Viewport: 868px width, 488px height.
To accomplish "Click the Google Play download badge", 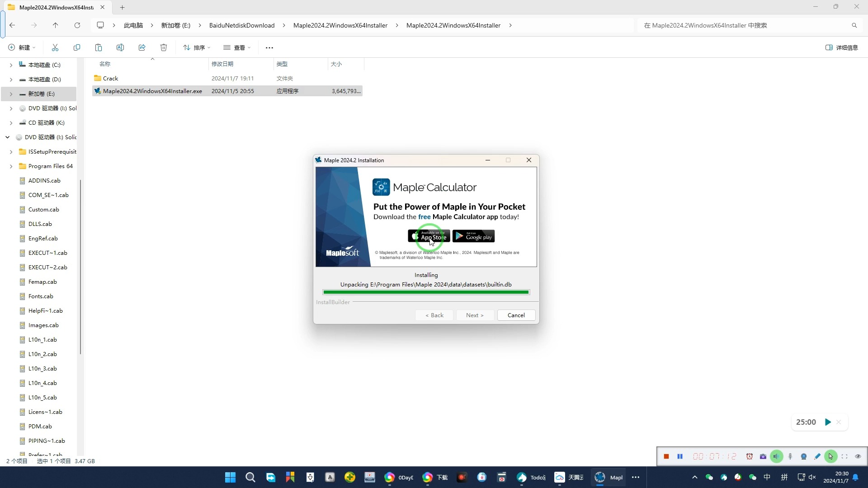I will pos(473,236).
